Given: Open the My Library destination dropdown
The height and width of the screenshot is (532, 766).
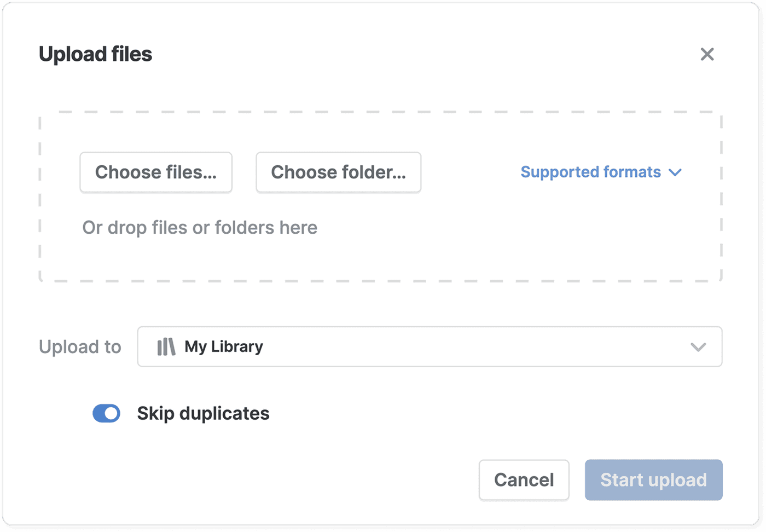Looking at the screenshot, I should 429,347.
